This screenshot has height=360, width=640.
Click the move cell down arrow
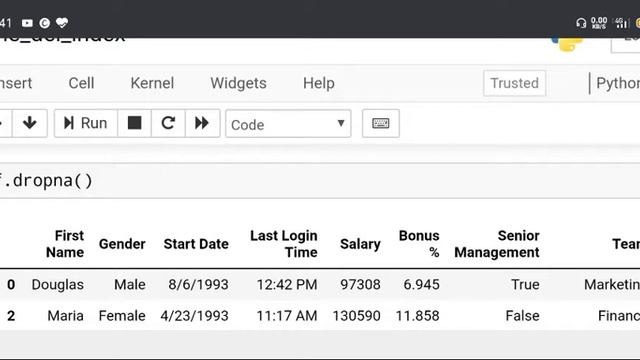coord(30,123)
